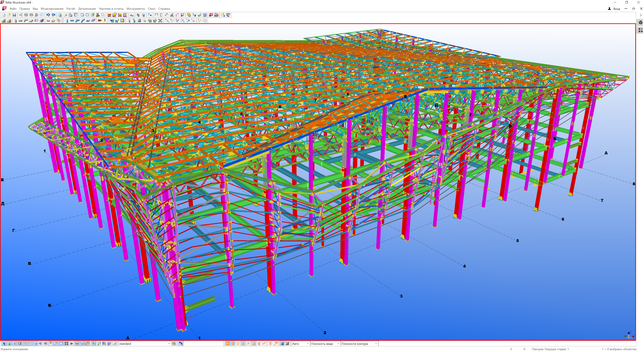Open the Авто snap depth dropdown
The width and height of the screenshot is (644, 352).
(308, 344)
